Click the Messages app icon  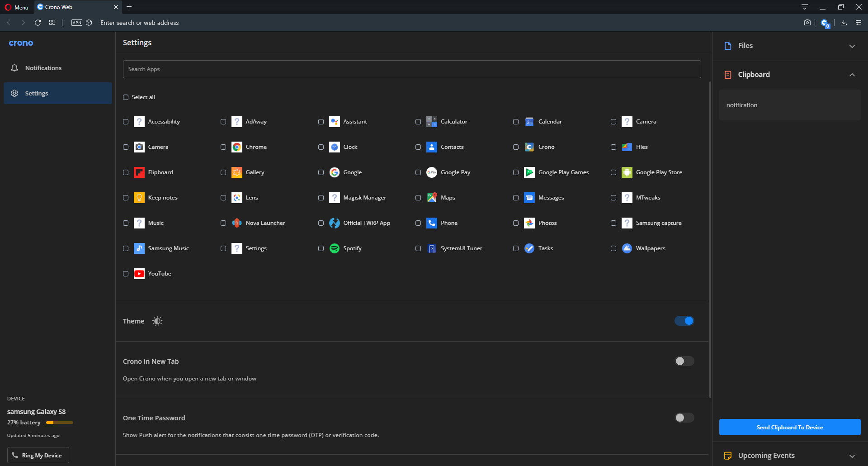coord(529,198)
